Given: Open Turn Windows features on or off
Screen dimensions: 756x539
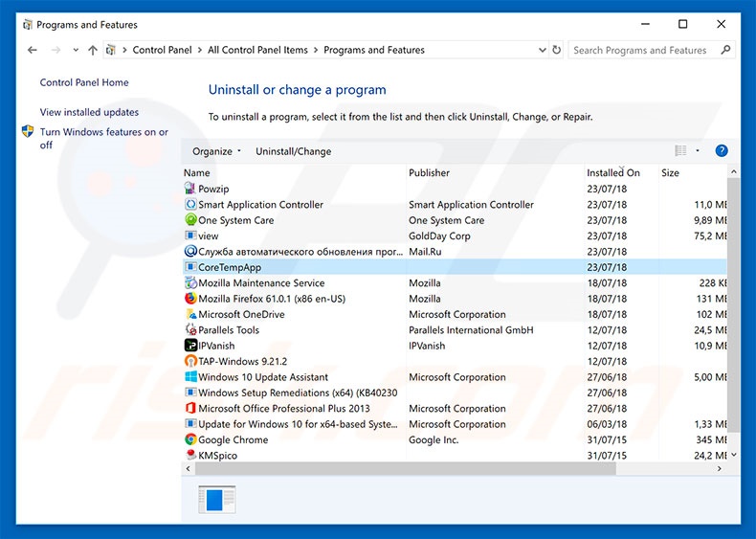Looking at the screenshot, I should (103, 139).
